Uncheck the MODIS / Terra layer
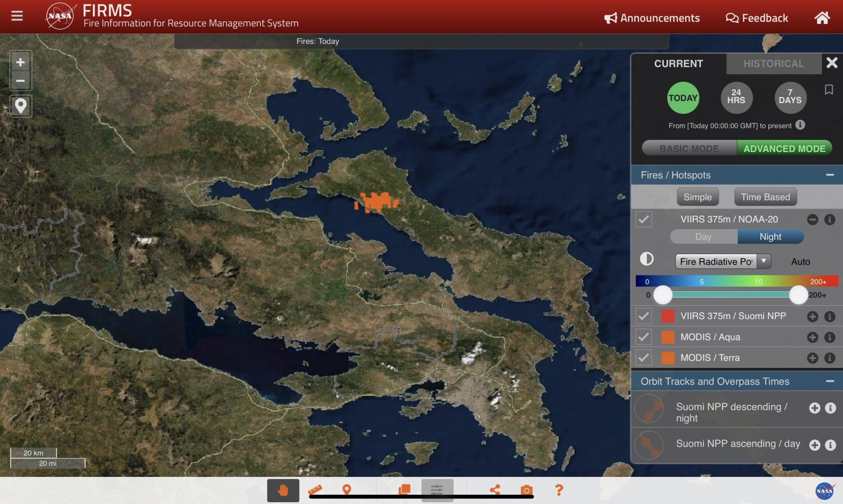This screenshot has width=843, height=504. coord(644,358)
